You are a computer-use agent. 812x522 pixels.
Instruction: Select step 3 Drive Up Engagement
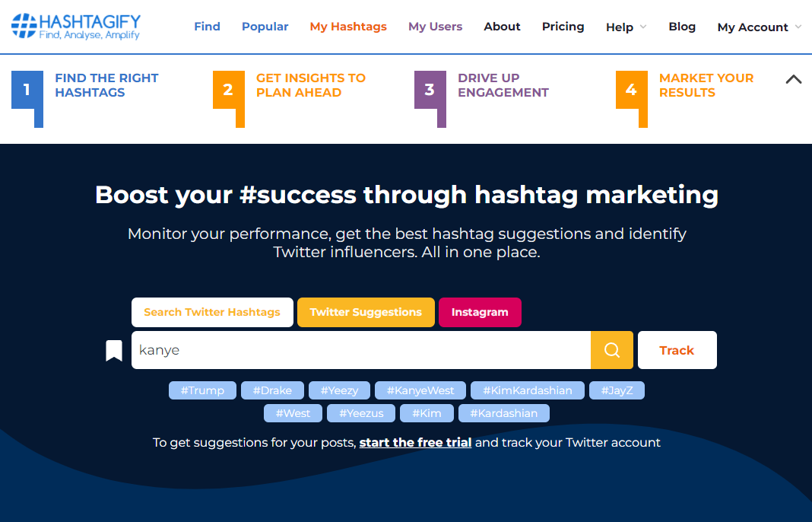pyautogui.click(x=481, y=98)
